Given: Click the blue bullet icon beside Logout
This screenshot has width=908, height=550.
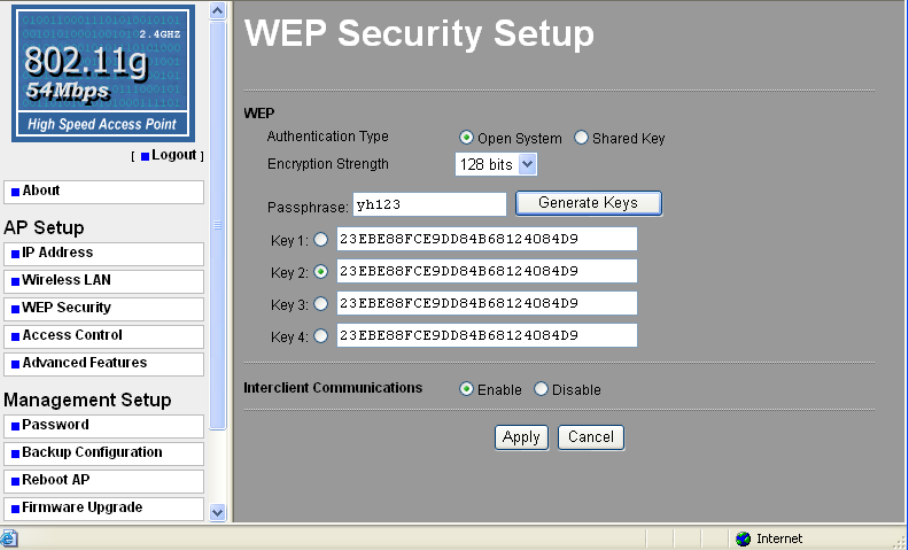Looking at the screenshot, I should (x=145, y=156).
